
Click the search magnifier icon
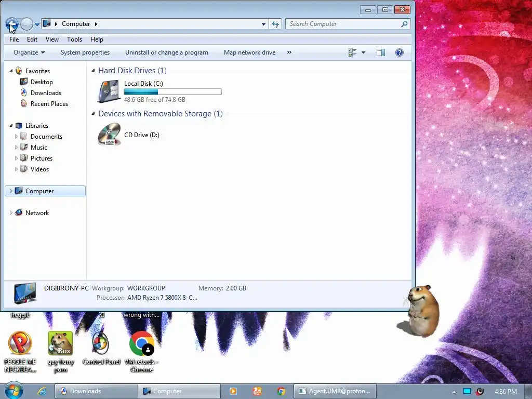(x=404, y=24)
